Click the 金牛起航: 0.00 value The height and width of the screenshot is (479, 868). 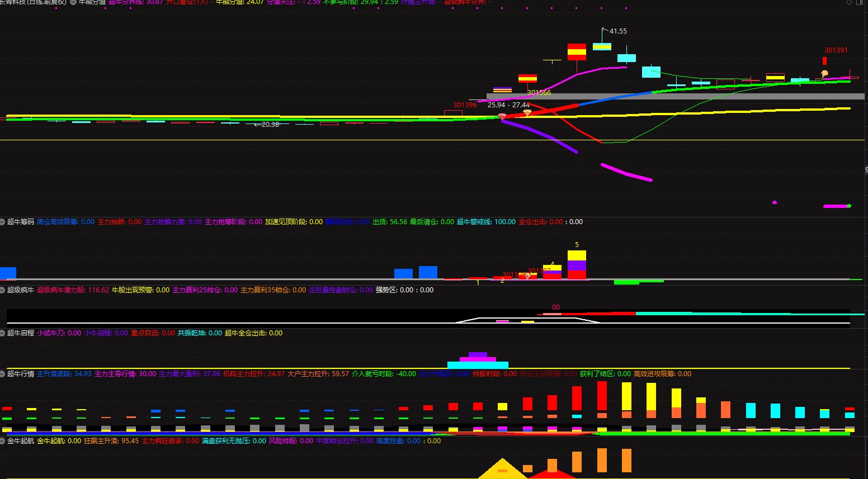tap(59, 441)
